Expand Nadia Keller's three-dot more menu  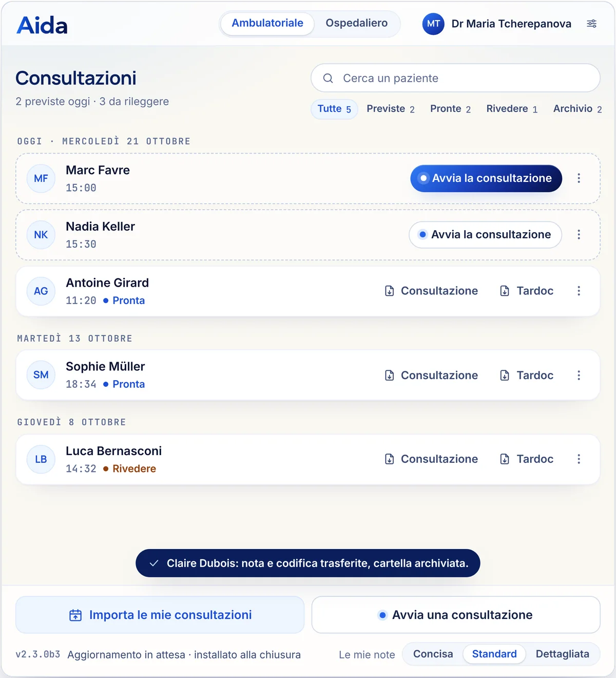(579, 235)
